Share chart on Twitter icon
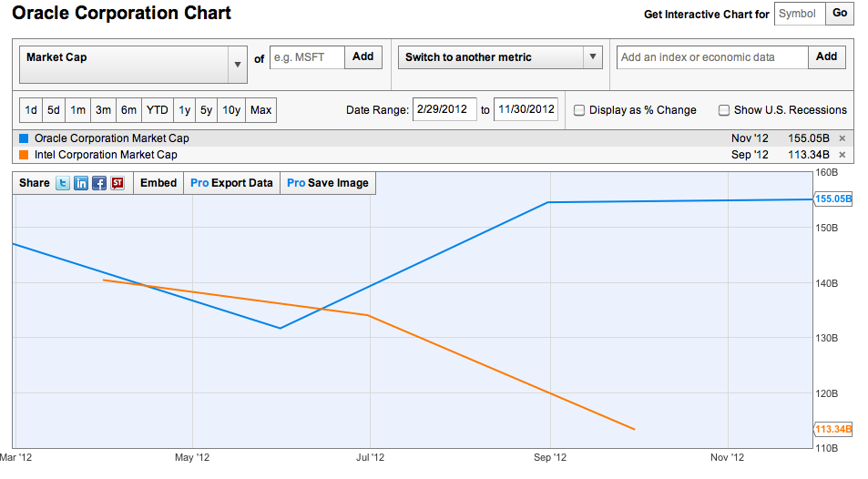This screenshot has height=479, width=868. point(63,183)
